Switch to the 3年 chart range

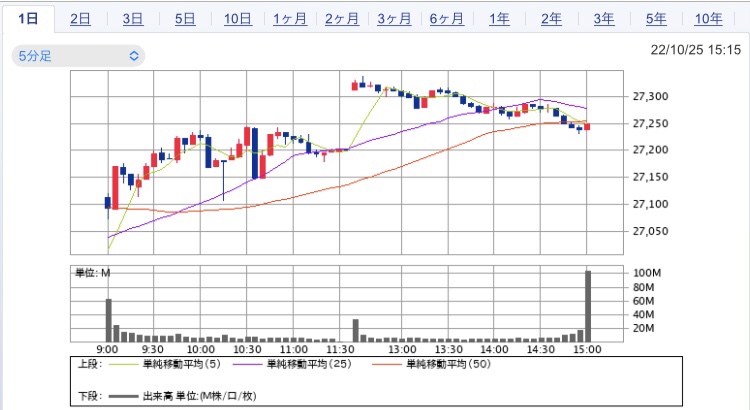pos(604,19)
